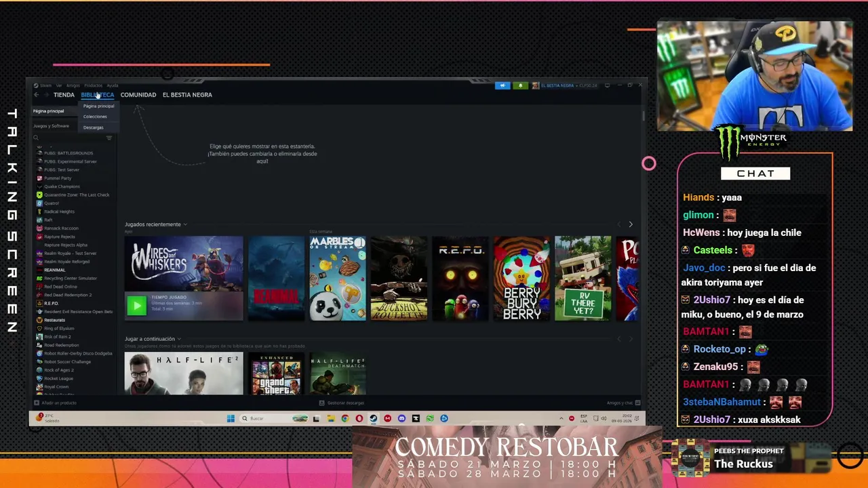
Task: Open the library filter options icon
Action: (109, 138)
